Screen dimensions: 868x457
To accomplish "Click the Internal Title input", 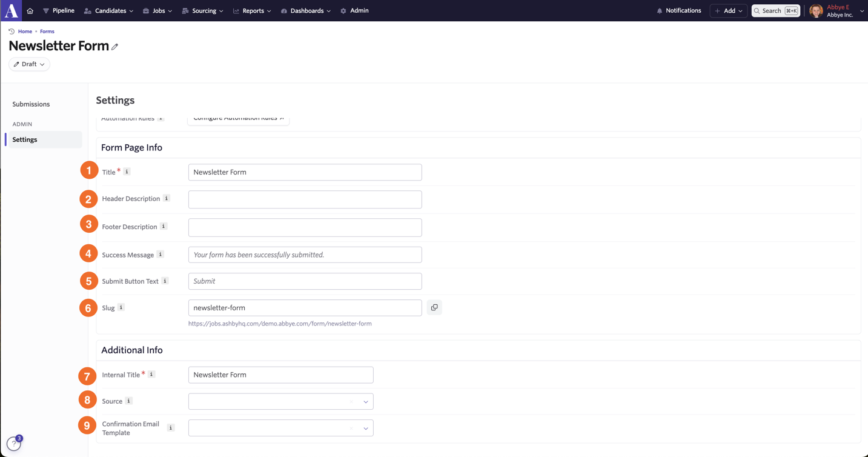I will [280, 375].
